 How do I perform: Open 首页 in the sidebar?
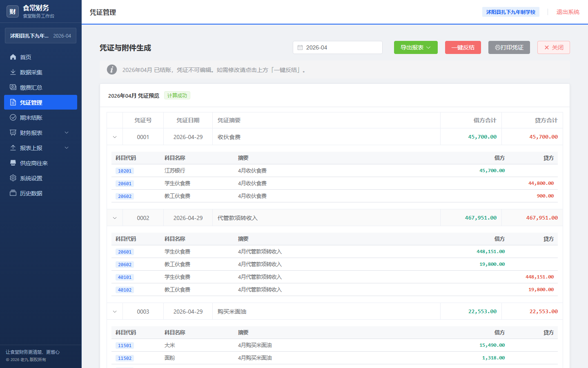click(x=40, y=57)
